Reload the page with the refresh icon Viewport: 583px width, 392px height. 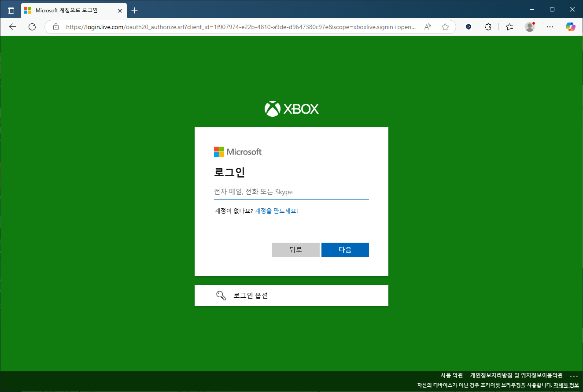point(32,27)
